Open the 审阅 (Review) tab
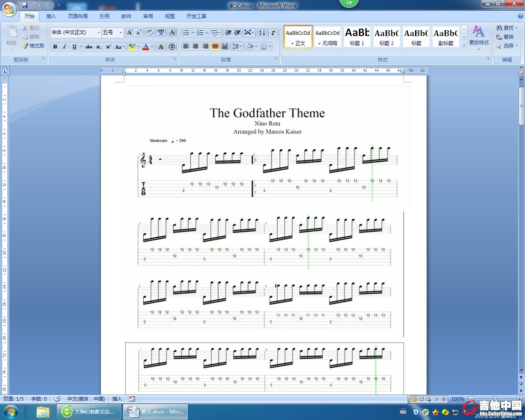The width and height of the screenshot is (525, 420). click(x=148, y=16)
